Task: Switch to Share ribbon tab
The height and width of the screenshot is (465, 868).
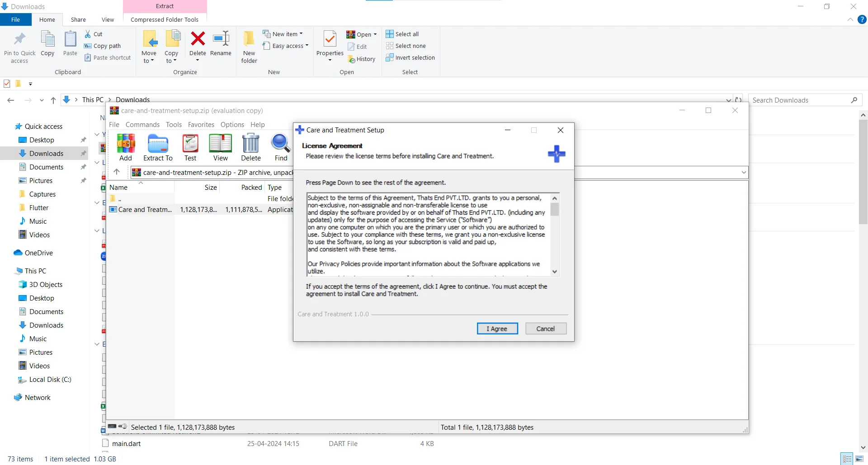Action: (78, 19)
